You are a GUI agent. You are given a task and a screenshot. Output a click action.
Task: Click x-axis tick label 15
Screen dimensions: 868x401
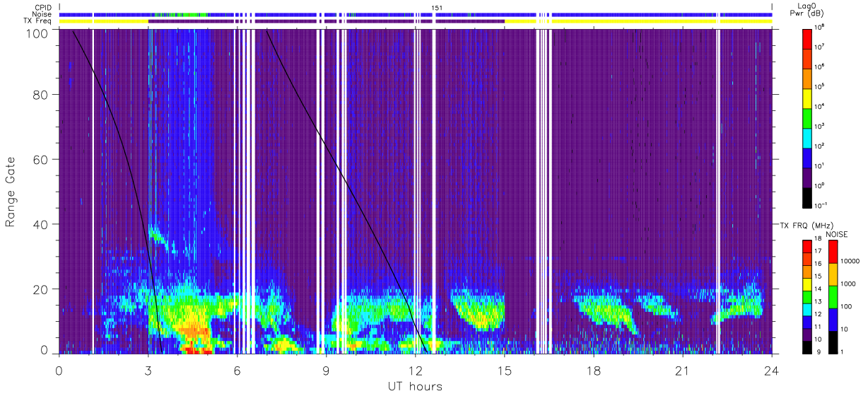(x=504, y=371)
